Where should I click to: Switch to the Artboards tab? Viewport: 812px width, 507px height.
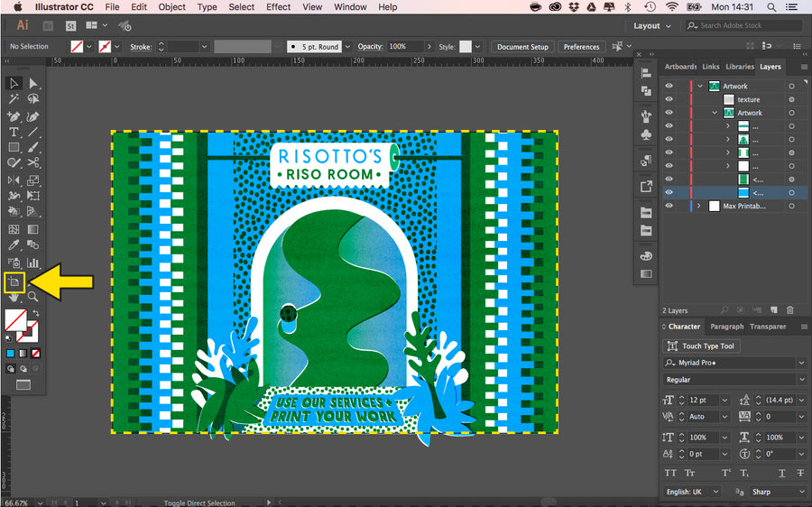(680, 67)
